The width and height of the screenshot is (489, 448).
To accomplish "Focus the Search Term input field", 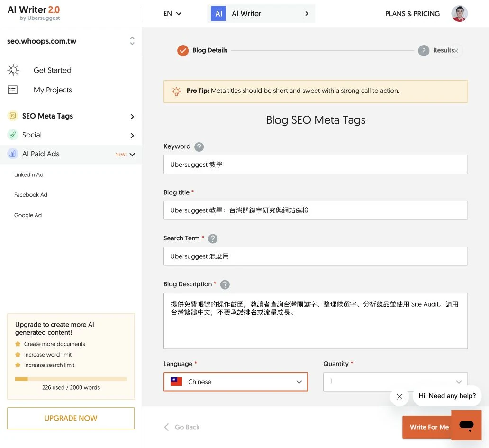I will tap(315, 256).
